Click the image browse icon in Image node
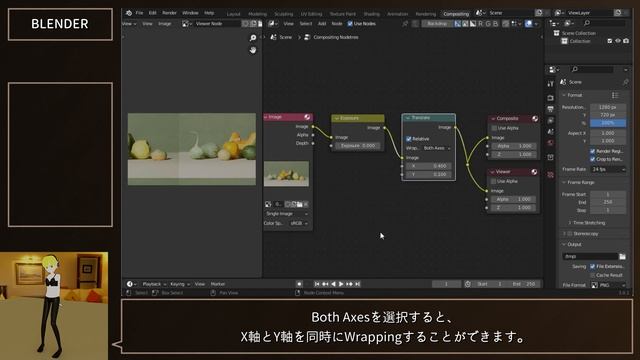 point(268,204)
